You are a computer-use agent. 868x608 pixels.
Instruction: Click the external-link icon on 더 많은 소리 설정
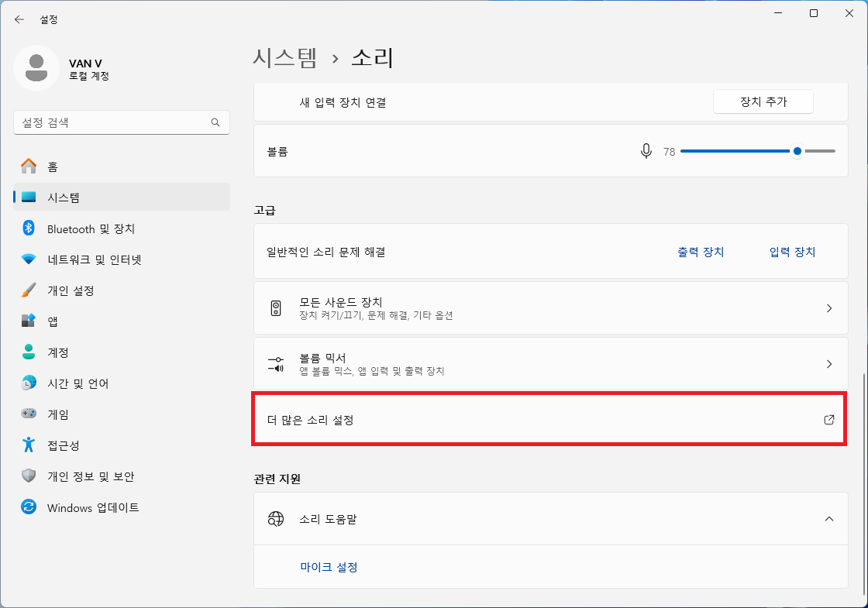pos(829,419)
